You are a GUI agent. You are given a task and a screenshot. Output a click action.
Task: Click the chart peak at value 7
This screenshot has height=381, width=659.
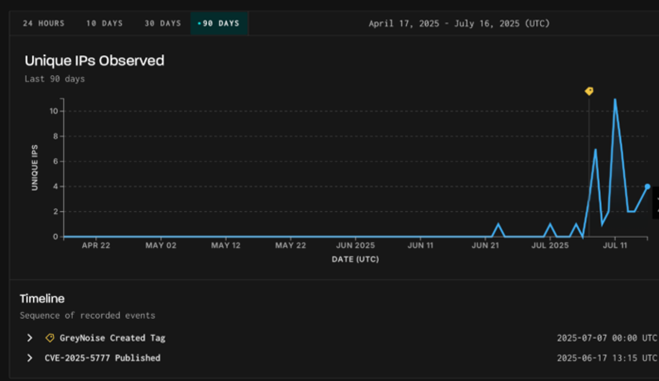click(x=595, y=150)
